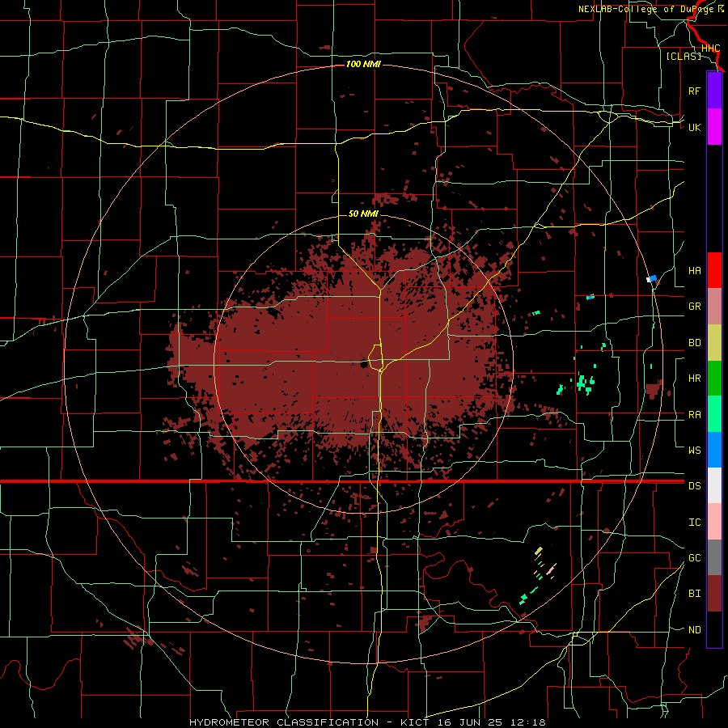Click the GR legend label
728x728 pixels.
(x=694, y=307)
